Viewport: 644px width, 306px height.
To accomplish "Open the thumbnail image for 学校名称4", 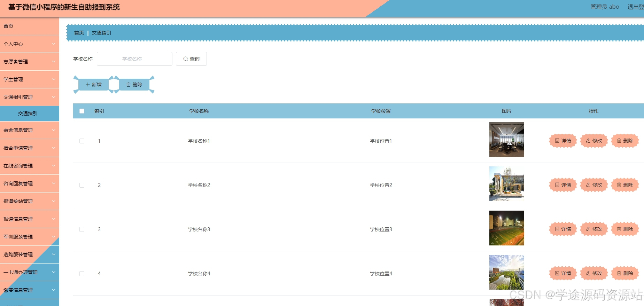I will click(506, 272).
